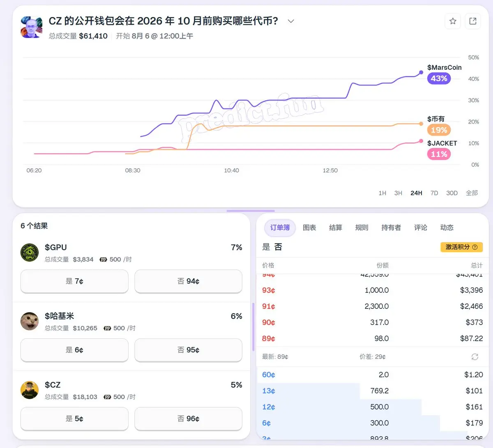Click the help icon in 激活积分

point(475,247)
